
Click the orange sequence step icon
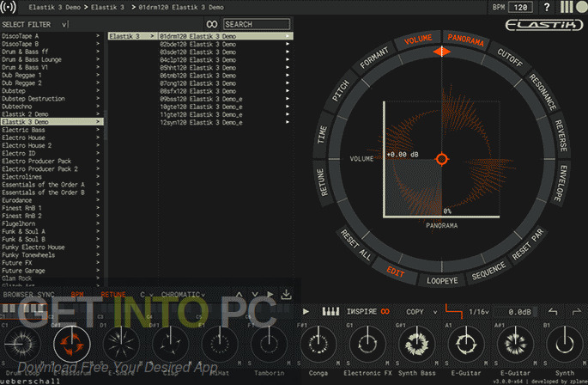[454, 311]
